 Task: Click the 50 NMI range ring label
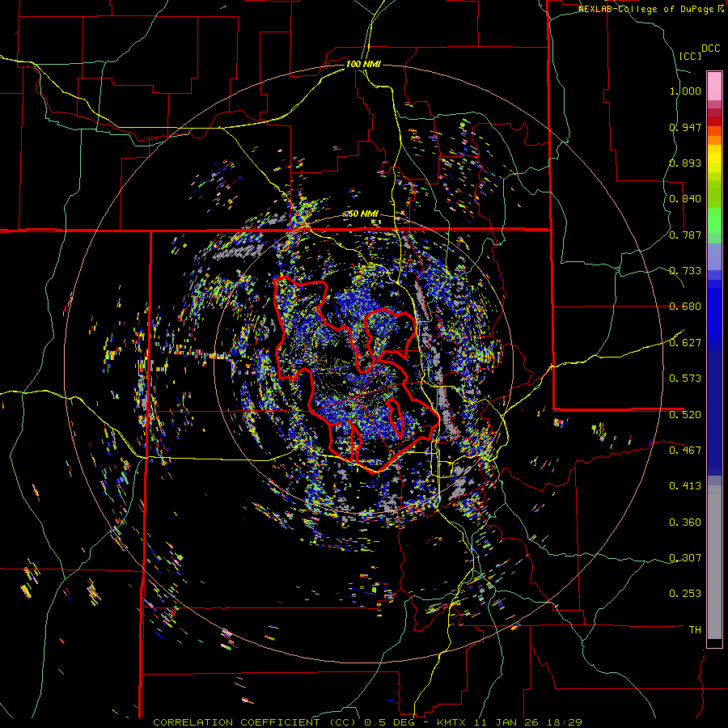[x=363, y=214]
